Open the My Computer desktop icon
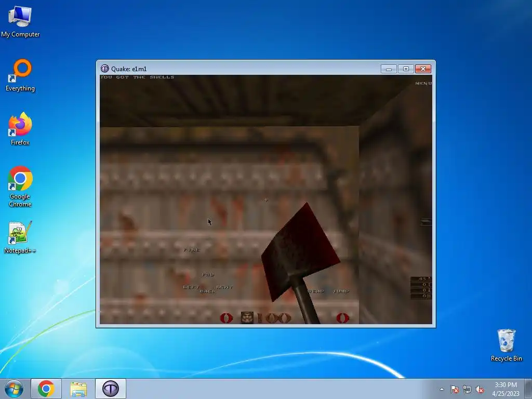532x399 pixels. click(20, 22)
